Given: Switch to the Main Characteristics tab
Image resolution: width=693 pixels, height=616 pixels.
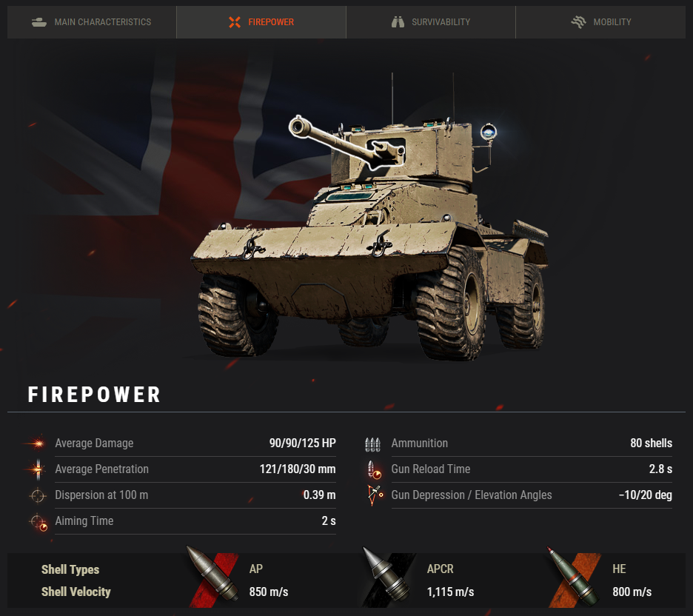Looking at the screenshot, I should (x=92, y=22).
